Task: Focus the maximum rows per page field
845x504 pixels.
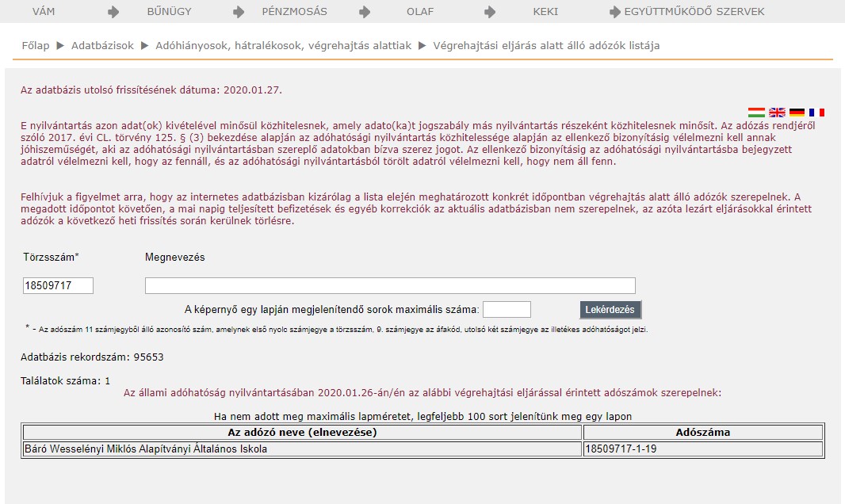Action: 507,310
